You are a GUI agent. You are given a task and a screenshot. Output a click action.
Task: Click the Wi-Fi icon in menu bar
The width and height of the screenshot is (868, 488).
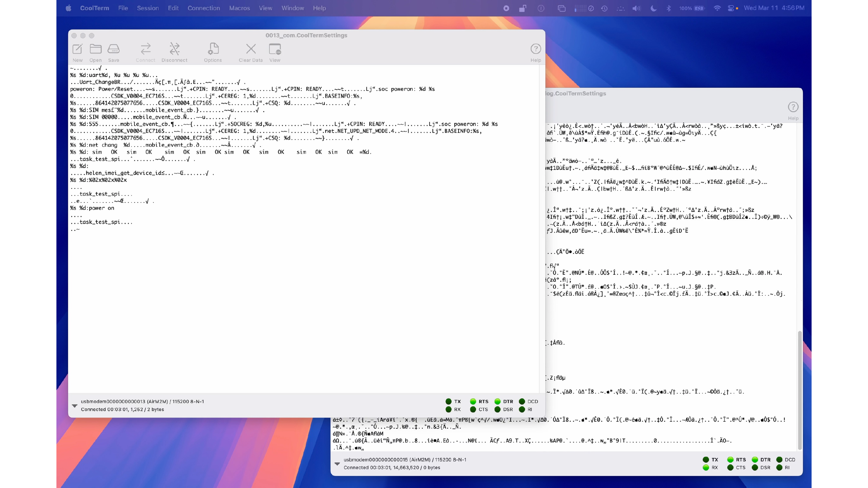717,8
